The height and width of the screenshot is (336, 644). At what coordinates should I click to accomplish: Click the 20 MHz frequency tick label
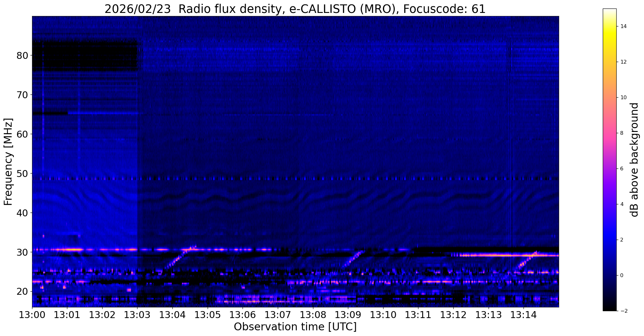[x=22, y=292]
